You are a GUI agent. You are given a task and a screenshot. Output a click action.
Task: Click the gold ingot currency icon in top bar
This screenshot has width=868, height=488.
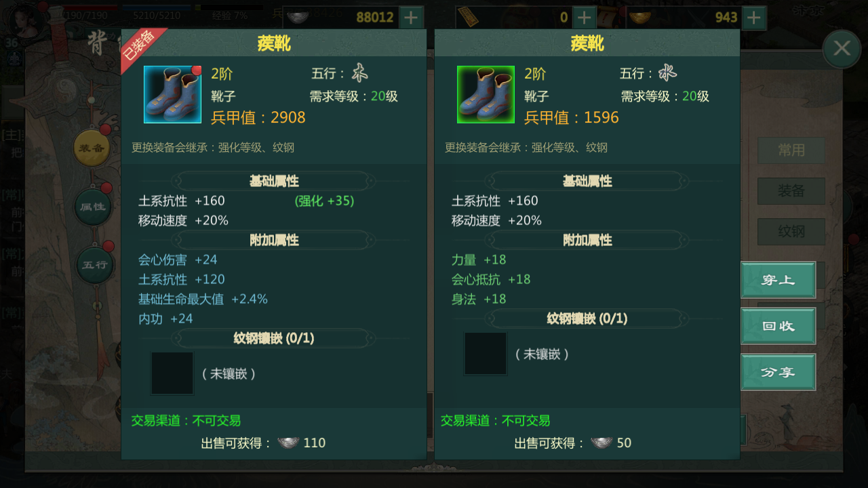click(x=638, y=18)
